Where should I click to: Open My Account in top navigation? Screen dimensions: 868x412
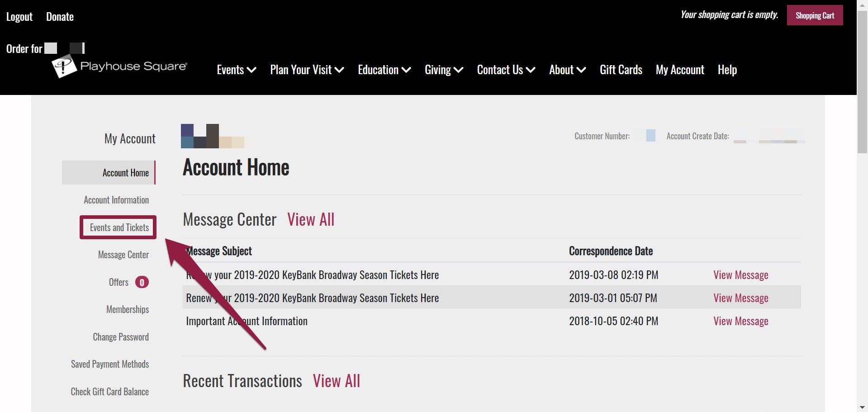tap(679, 70)
